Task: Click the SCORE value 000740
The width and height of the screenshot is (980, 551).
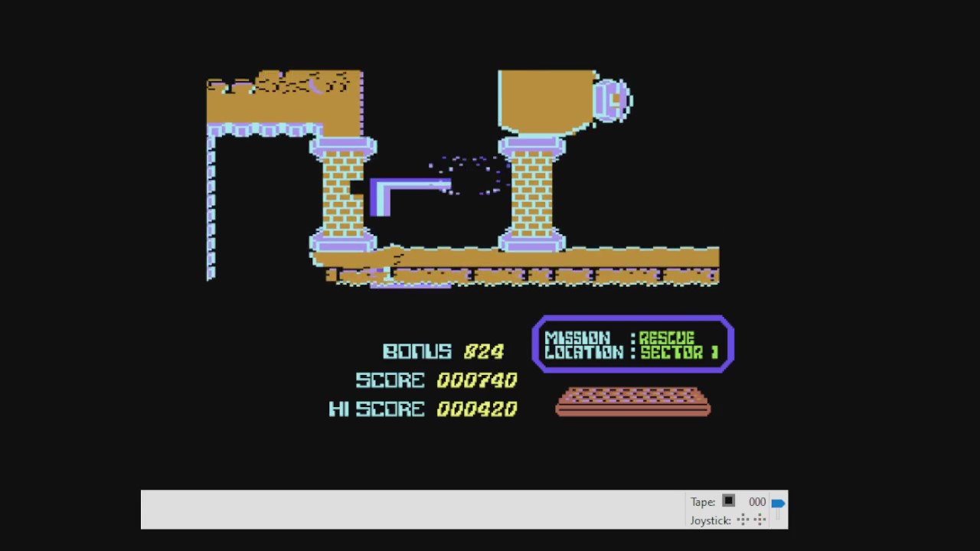Action: pos(477,380)
